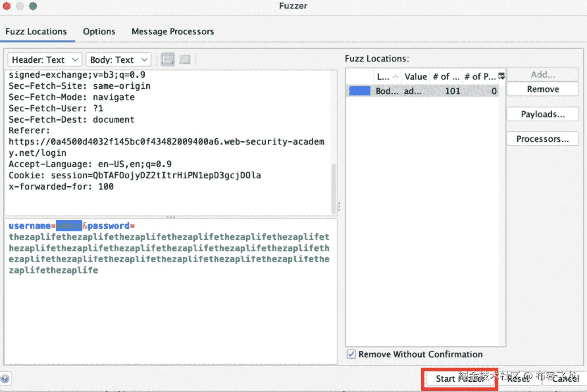Click the blue highlight swatch in the fuzz location row
This screenshot has width=587, height=392.
tap(359, 91)
